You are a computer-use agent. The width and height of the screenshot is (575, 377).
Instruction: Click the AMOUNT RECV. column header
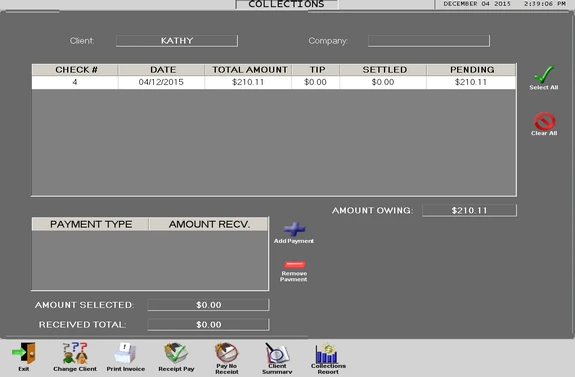click(209, 224)
